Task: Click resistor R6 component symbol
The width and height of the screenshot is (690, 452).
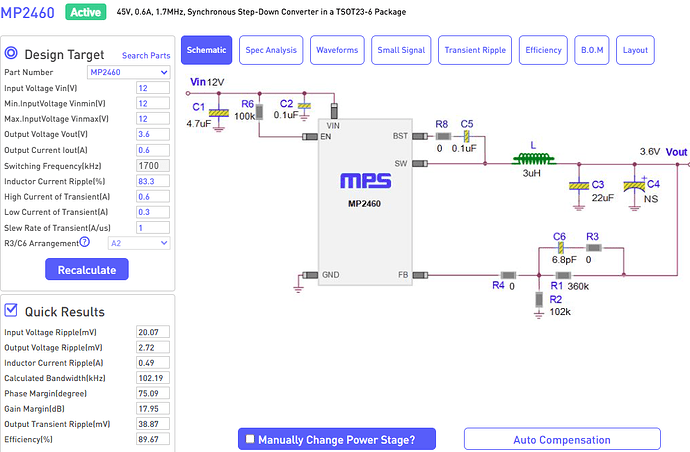Action: pyautogui.click(x=258, y=111)
